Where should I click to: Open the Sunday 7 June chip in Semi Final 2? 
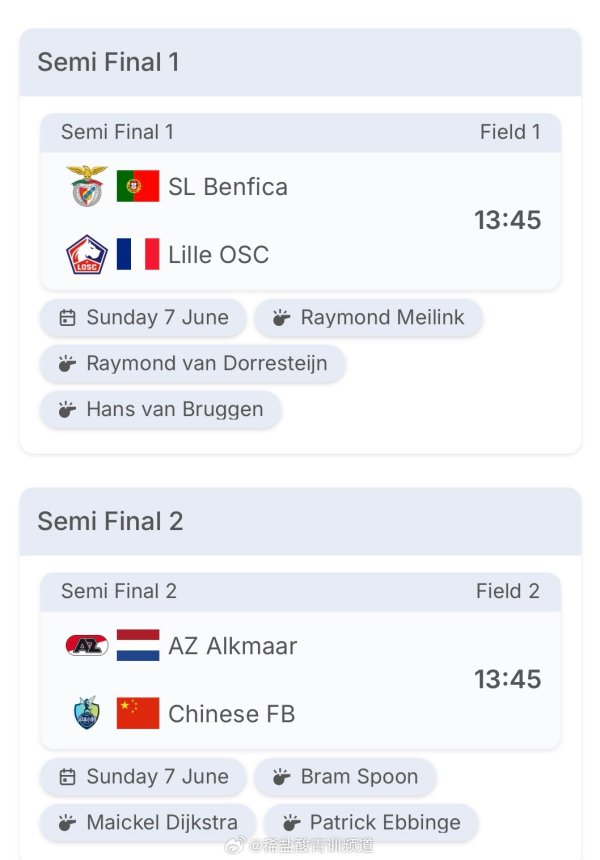pyautogui.click(x=143, y=777)
